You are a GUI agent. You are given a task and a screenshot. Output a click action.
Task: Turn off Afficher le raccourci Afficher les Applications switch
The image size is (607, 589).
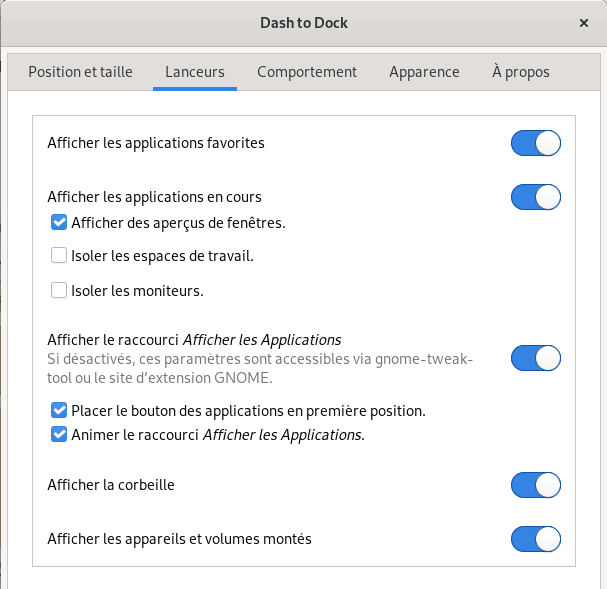pos(536,358)
